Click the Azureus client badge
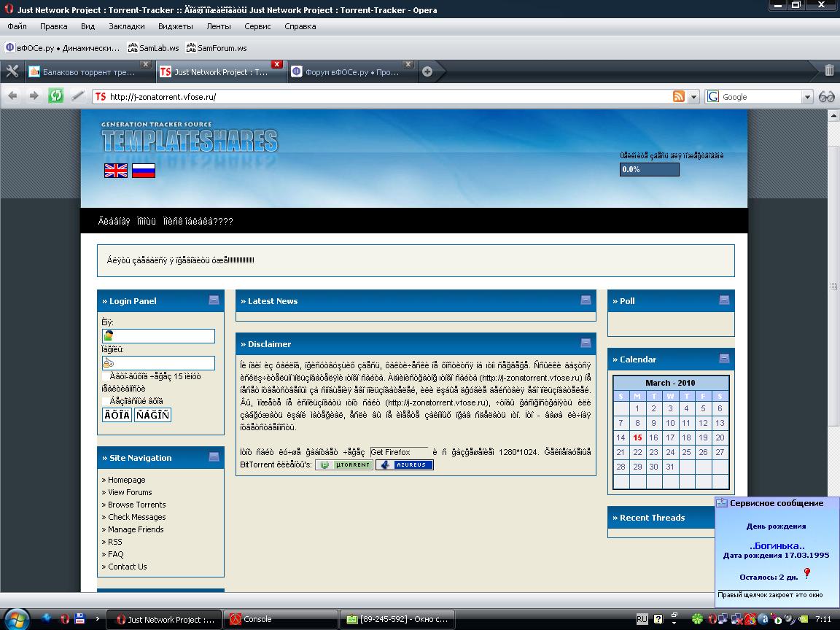Viewport: 840px width, 630px height. tap(405, 464)
